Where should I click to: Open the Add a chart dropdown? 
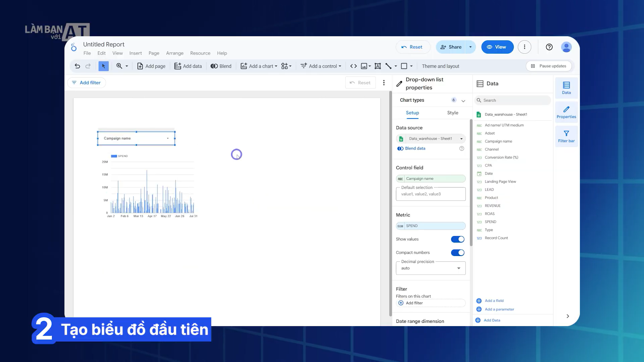[259, 66]
